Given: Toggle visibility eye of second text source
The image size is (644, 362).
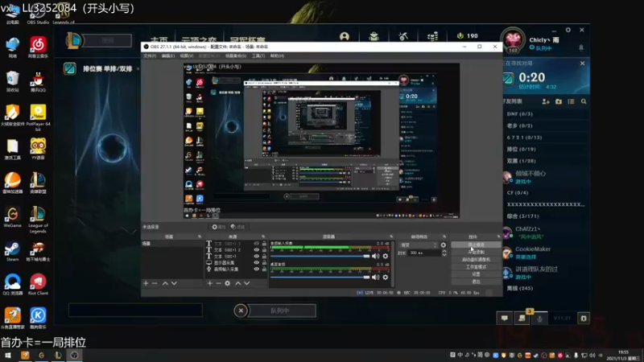Looking at the screenshot, I should (x=256, y=250).
